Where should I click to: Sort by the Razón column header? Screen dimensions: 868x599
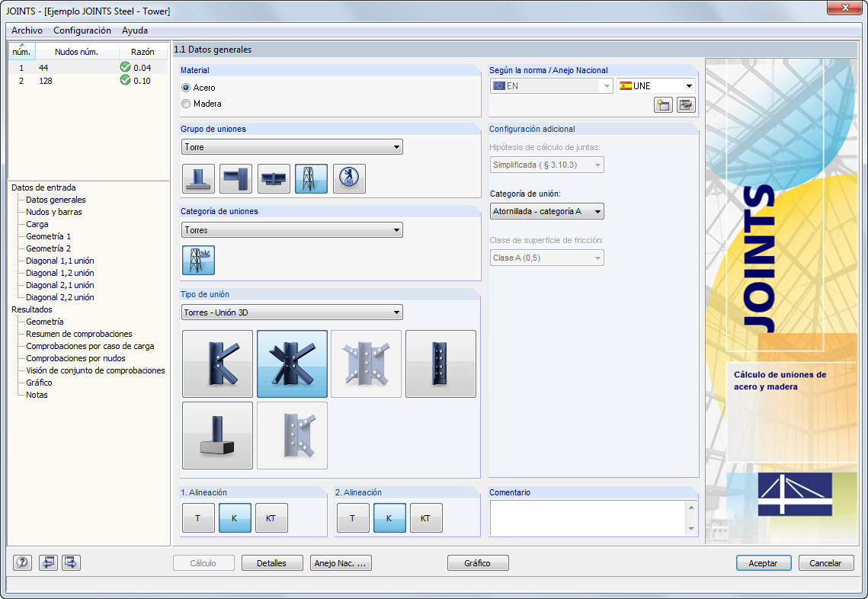click(143, 52)
